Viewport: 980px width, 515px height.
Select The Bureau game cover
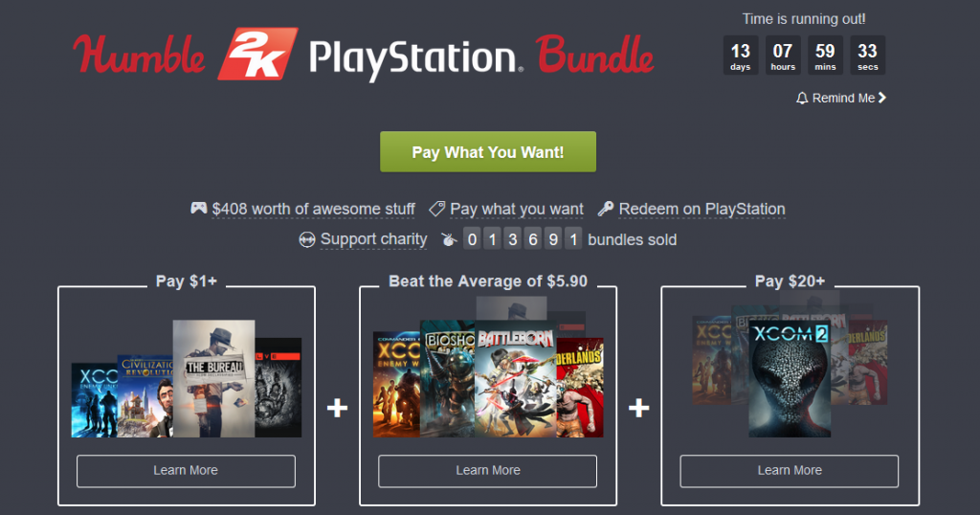(213, 379)
